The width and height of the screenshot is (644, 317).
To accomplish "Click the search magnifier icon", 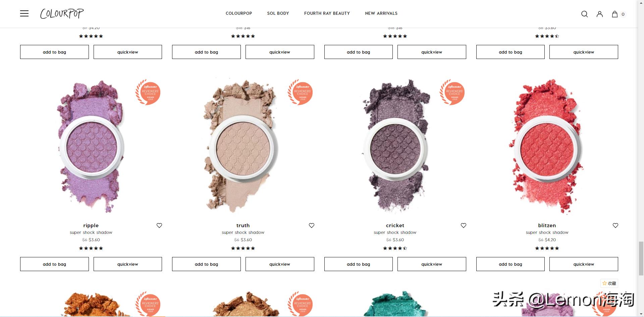I will (584, 14).
